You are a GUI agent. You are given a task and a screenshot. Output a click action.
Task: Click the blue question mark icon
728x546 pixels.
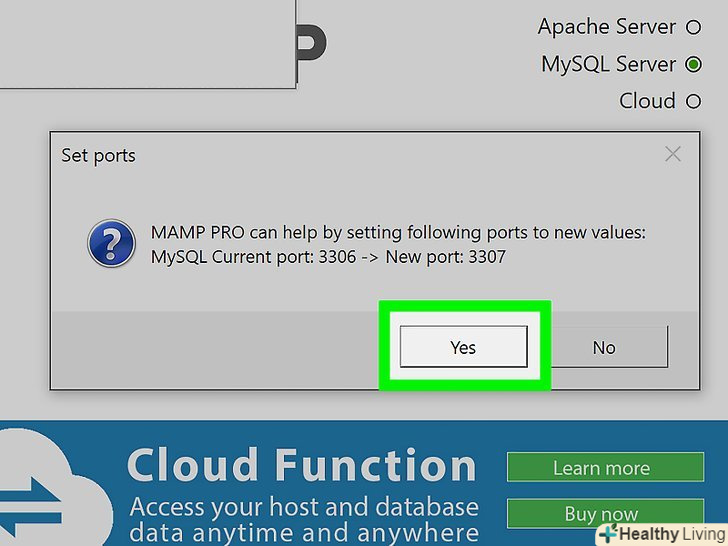(x=111, y=244)
